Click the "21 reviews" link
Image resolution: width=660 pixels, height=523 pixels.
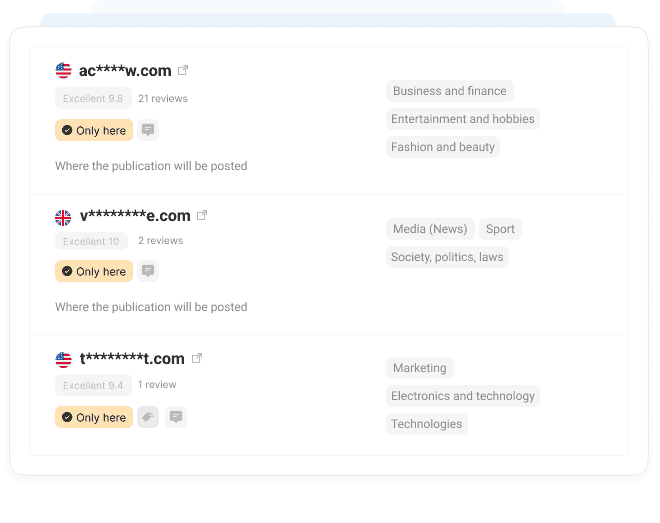click(x=163, y=99)
